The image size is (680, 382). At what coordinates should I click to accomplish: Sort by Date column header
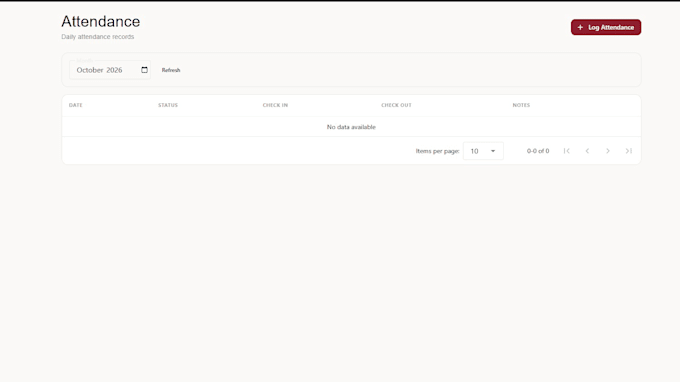[75, 105]
